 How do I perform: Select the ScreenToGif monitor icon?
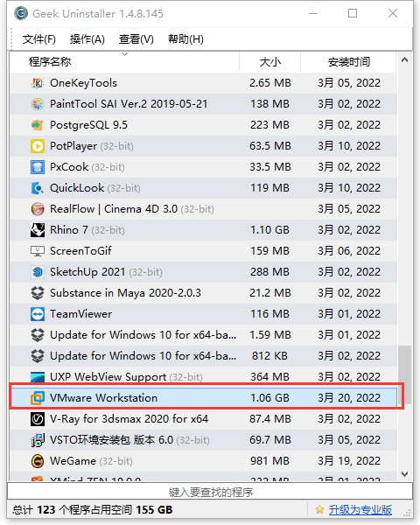[x=38, y=251]
